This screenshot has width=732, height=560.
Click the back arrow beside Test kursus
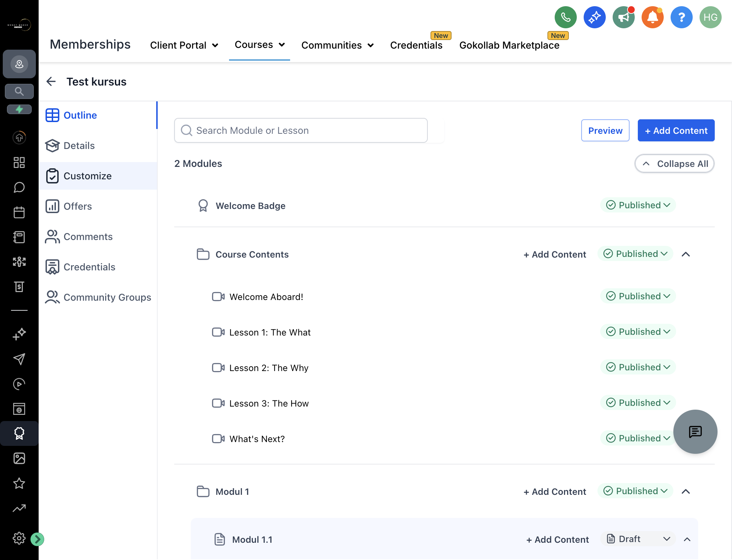click(x=51, y=82)
